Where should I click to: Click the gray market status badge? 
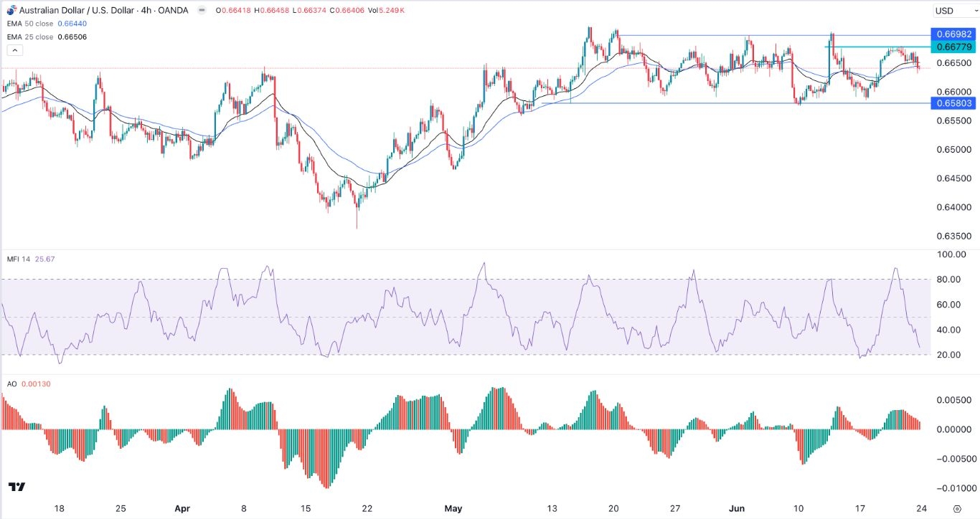[202, 10]
